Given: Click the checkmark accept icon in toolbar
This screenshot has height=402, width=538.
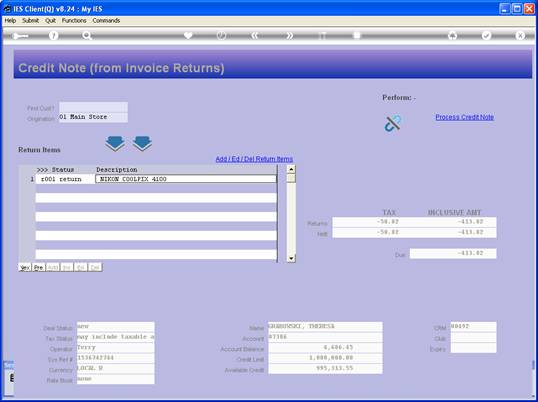Looking at the screenshot, I should click(x=487, y=35).
